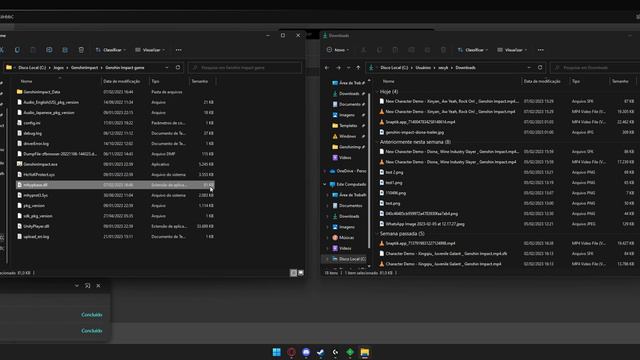Open recent locations dropdown in Downloads window

[348, 68]
